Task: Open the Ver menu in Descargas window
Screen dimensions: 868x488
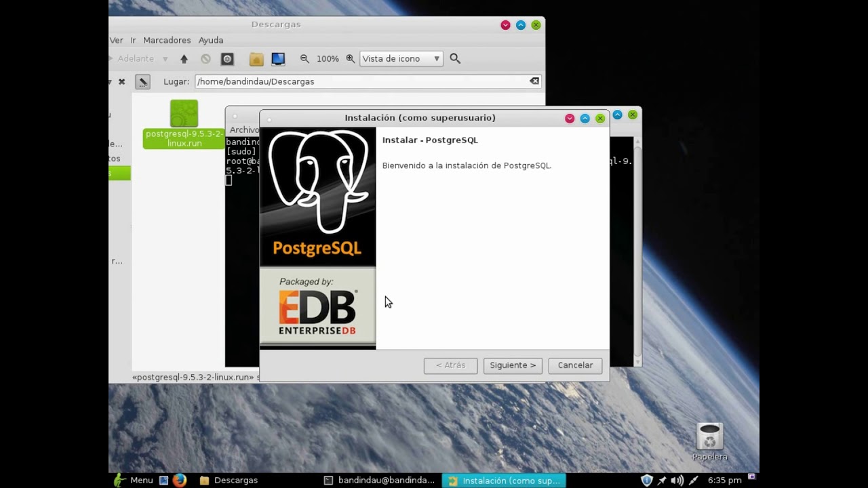Action: [116, 41]
